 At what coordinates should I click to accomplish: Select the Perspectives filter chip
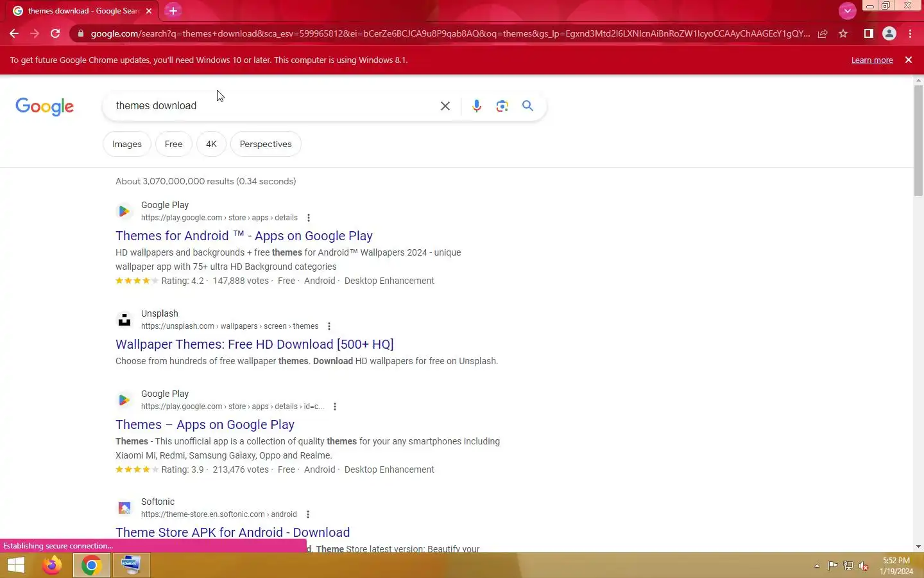click(266, 144)
